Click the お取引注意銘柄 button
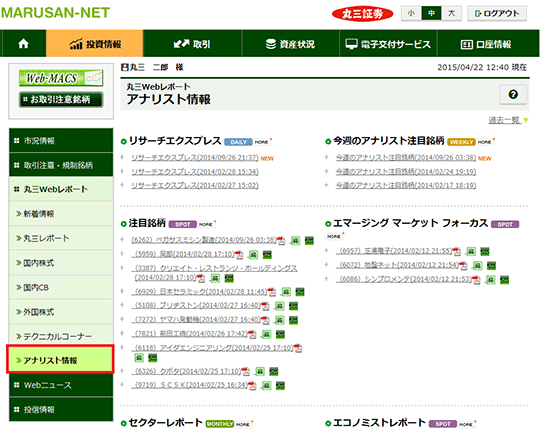This screenshot has height=444, width=540. coord(61,100)
